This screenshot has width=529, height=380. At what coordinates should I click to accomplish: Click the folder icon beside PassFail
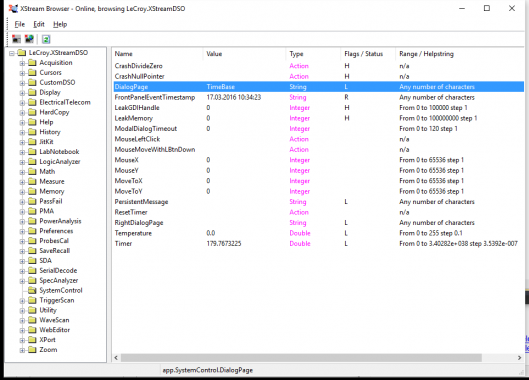(x=32, y=201)
